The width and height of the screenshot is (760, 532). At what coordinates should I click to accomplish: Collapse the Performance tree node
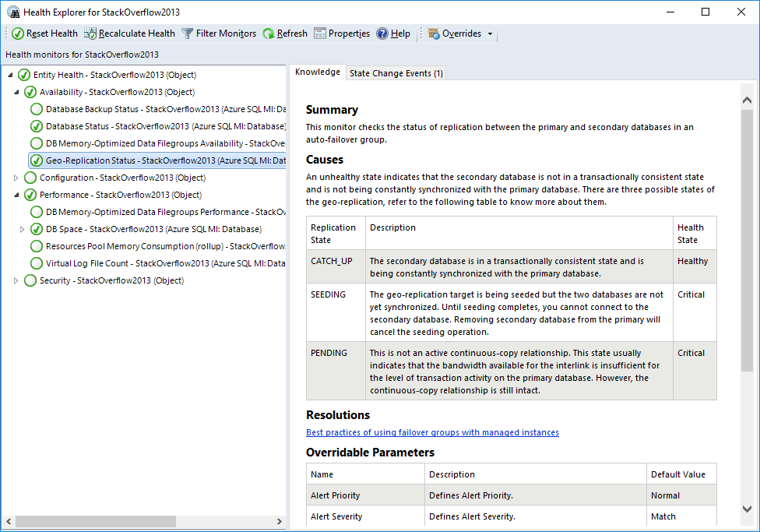tap(16, 195)
